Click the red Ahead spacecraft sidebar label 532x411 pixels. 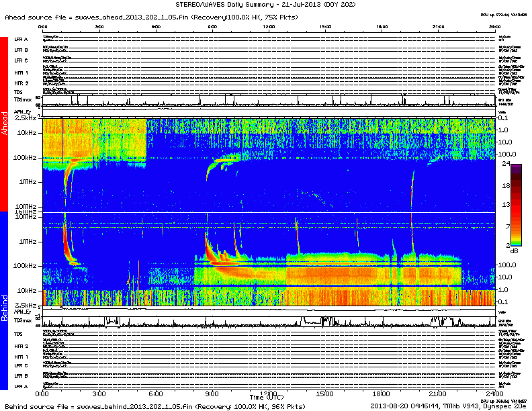(x=4, y=124)
